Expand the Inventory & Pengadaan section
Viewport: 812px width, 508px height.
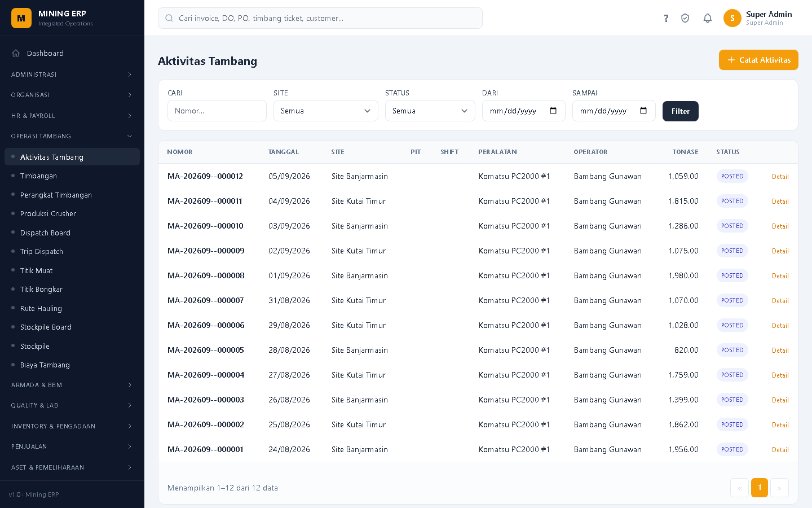[72, 426]
